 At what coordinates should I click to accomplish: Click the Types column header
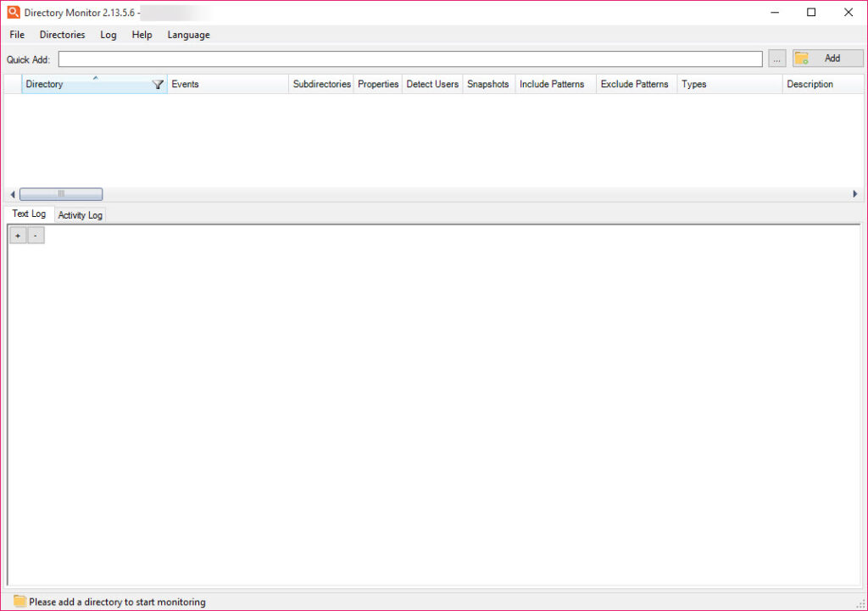tap(730, 84)
